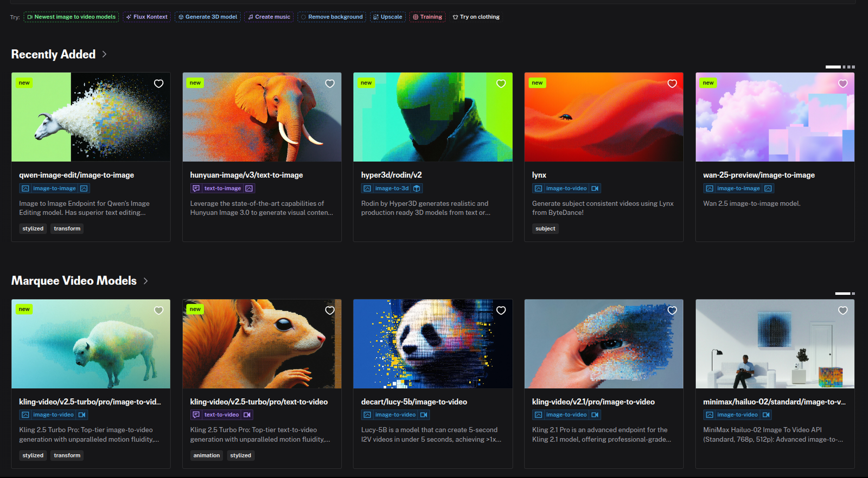Screen dimensions: 868x478
Task: Open Newest image to video models suggestion
Action: (71, 17)
